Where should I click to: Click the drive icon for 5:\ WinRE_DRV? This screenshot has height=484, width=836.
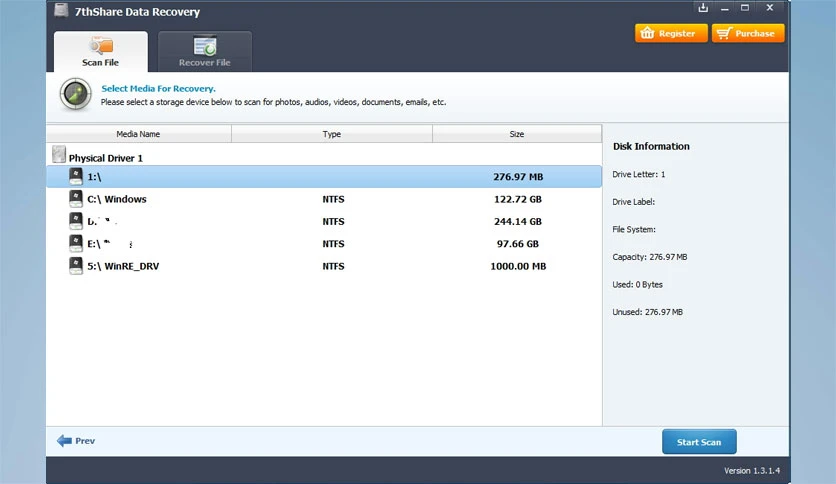(x=76, y=266)
